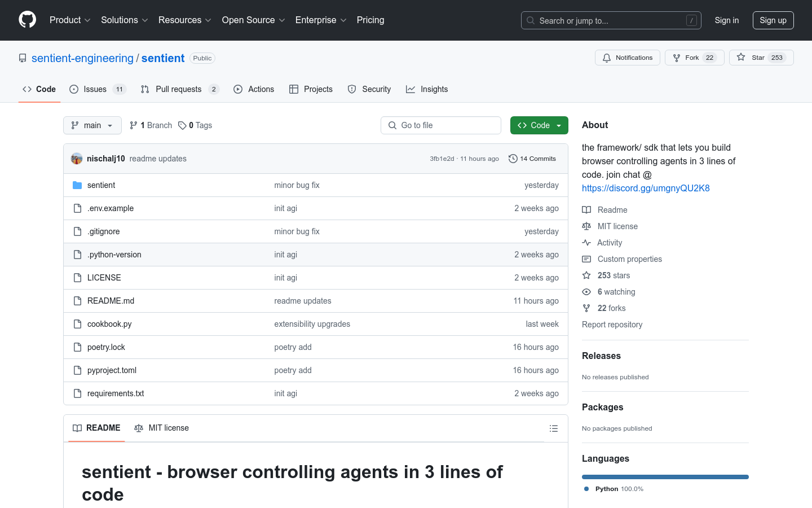Switch to the Issues tab
The height and width of the screenshot is (508, 812).
click(97, 89)
